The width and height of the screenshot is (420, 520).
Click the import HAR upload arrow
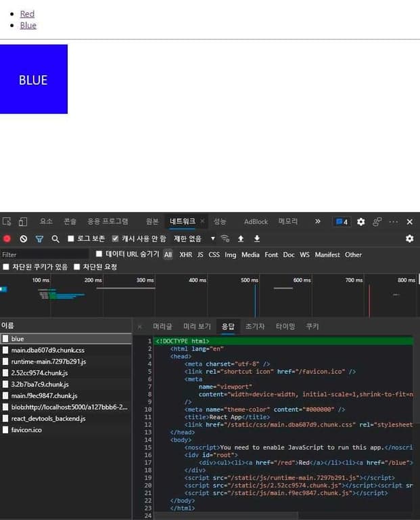[241, 239]
